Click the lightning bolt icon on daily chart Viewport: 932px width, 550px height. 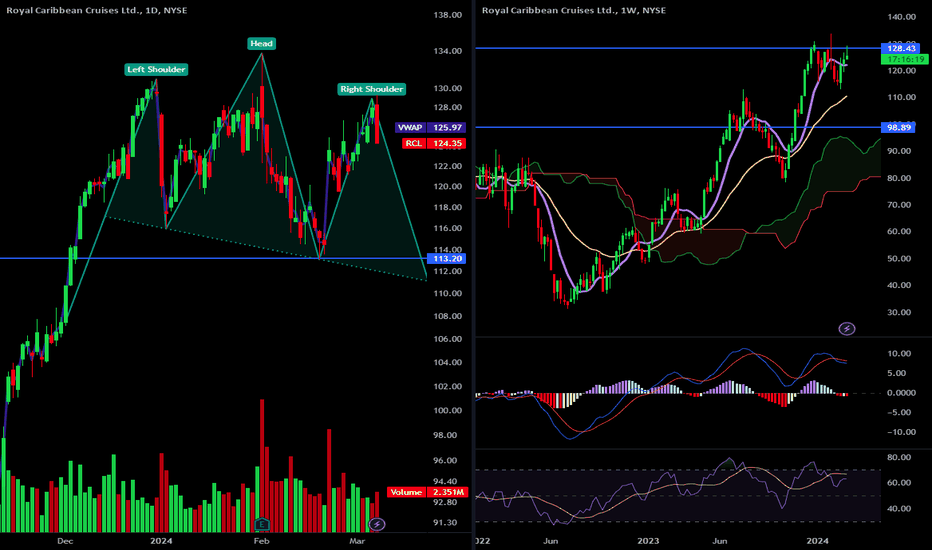point(377,524)
